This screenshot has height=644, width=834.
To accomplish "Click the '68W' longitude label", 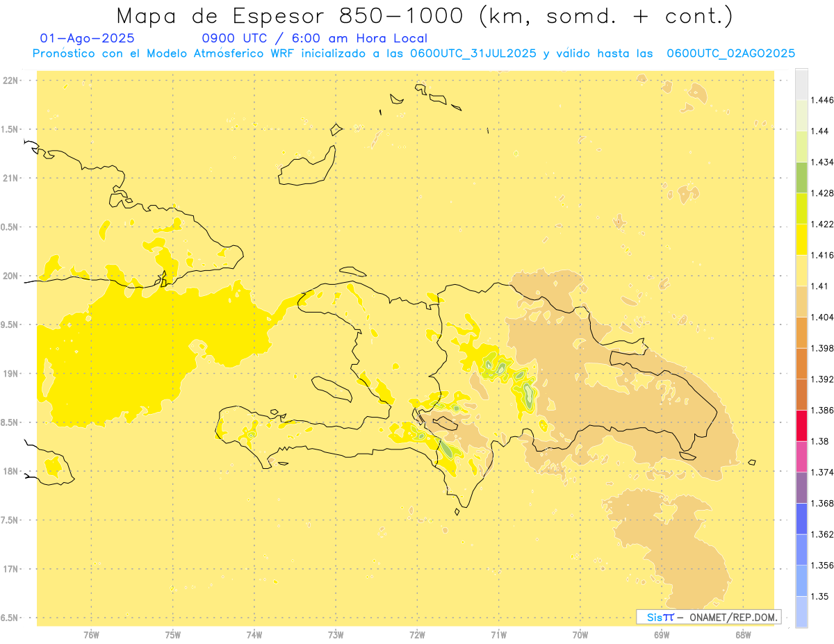I will (743, 634).
